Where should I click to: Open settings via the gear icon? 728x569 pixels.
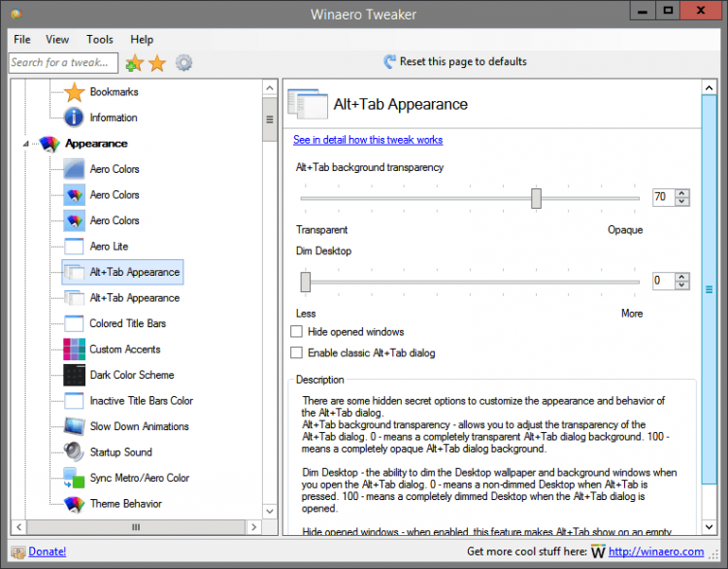point(183,63)
